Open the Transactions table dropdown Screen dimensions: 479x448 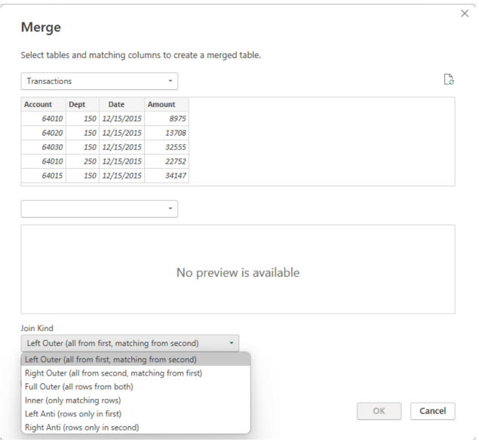click(99, 81)
